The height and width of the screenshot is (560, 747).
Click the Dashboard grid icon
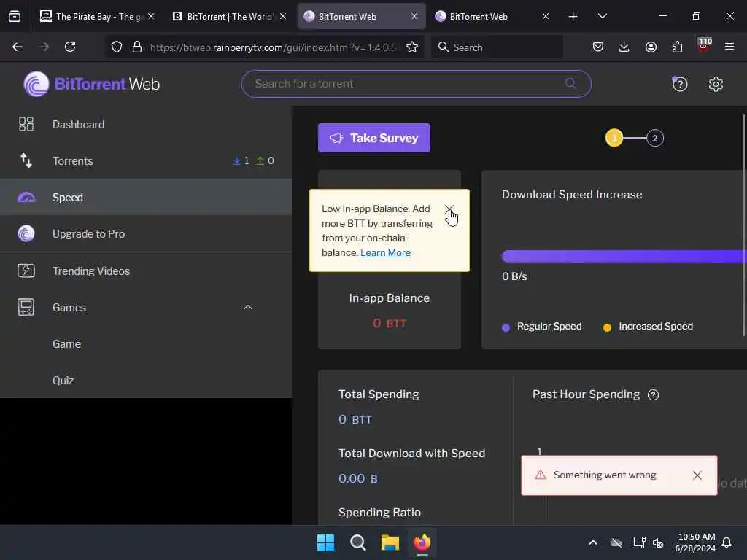(26, 124)
